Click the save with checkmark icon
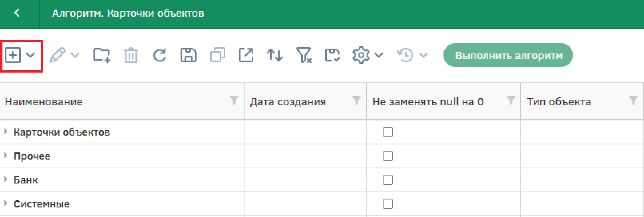Screen dimensions: 644x217 (332, 55)
